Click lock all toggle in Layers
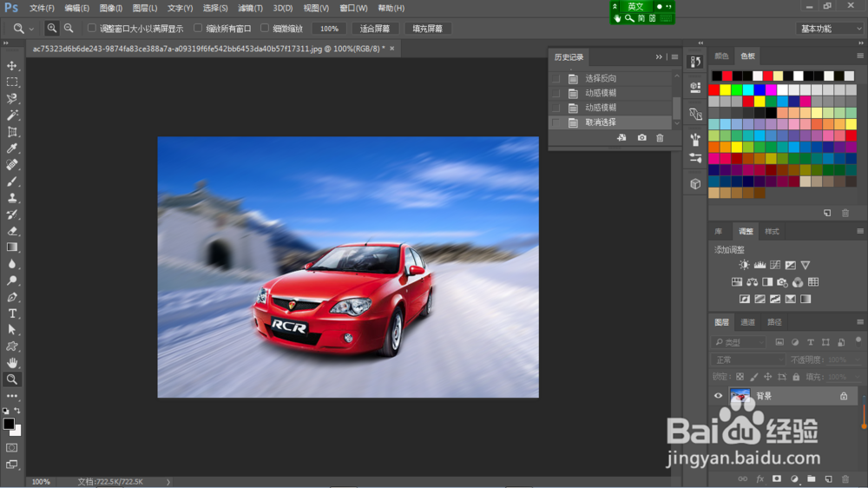The width and height of the screenshot is (868, 488). click(x=796, y=377)
